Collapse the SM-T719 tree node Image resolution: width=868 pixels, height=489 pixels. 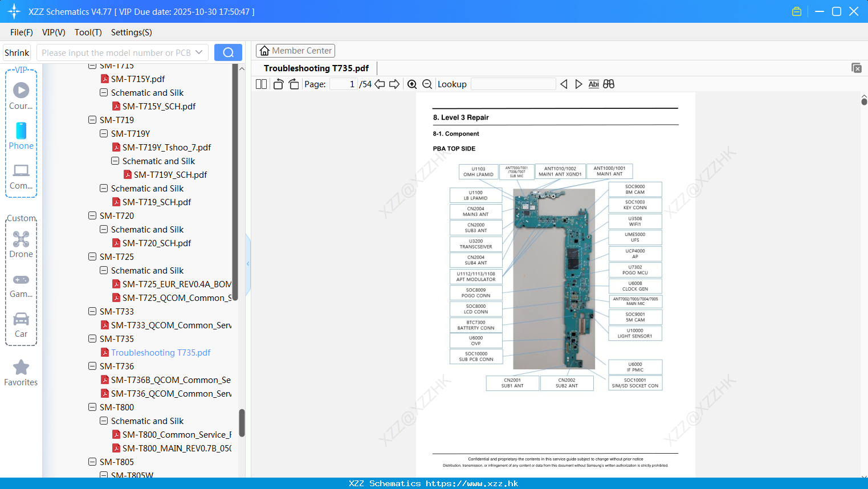point(92,120)
